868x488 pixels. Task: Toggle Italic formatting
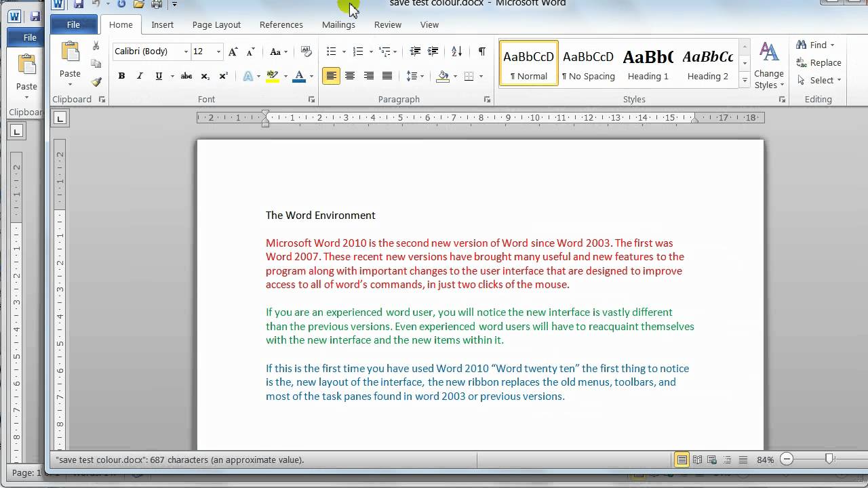point(140,76)
